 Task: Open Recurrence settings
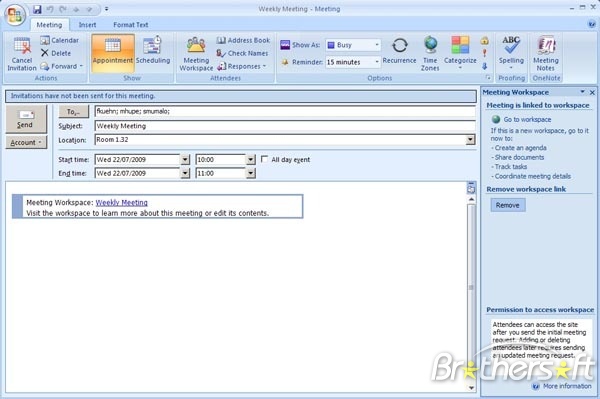[399, 50]
